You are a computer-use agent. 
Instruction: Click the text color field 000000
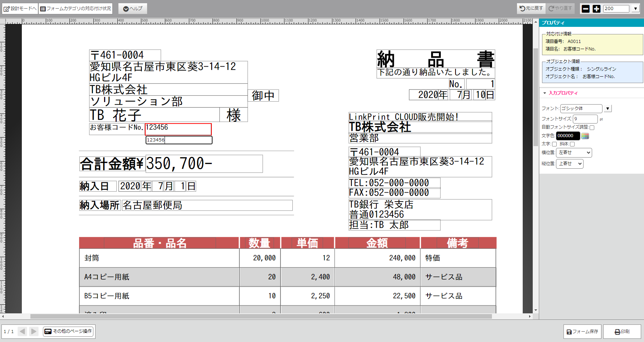click(568, 136)
